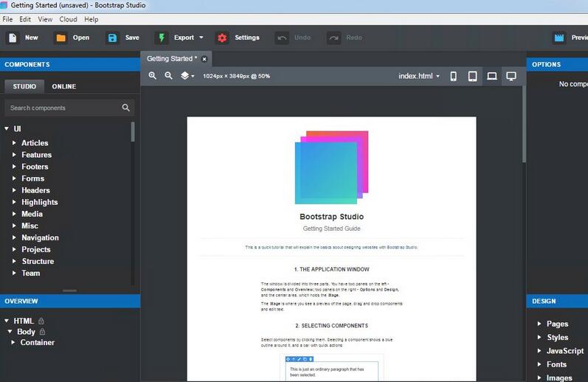
Task: Switch to laptop viewport
Action: [492, 76]
